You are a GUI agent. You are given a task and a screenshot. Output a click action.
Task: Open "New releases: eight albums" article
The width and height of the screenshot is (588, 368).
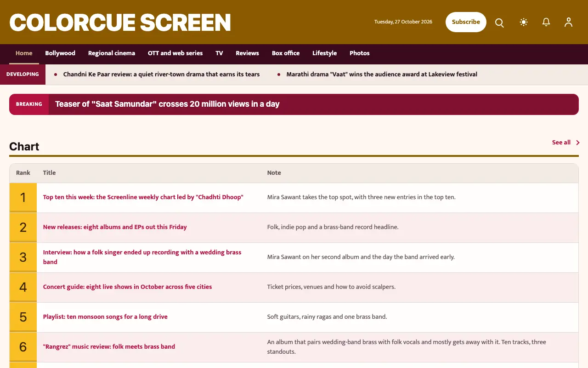(115, 227)
